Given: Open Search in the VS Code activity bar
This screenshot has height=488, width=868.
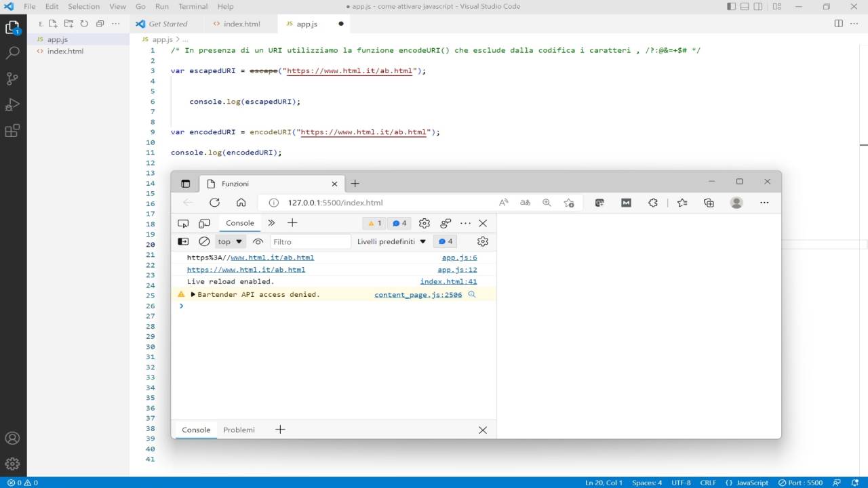Looking at the screenshot, I should (x=14, y=52).
